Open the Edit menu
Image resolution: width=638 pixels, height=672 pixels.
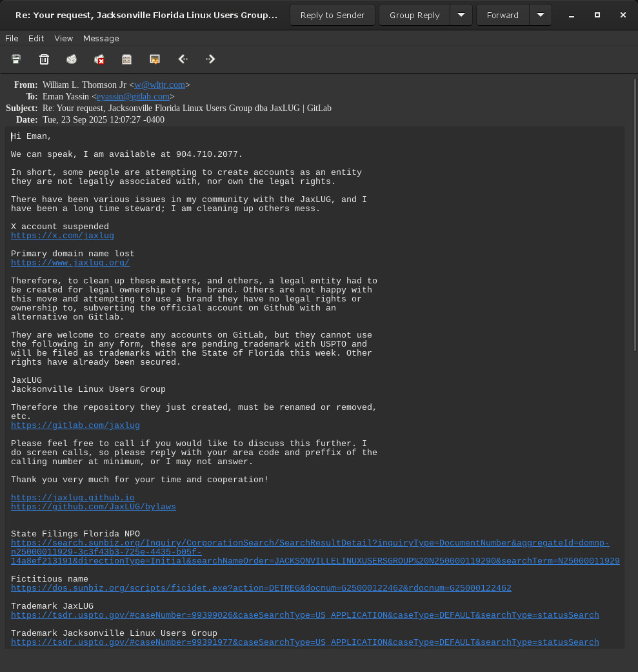point(36,39)
